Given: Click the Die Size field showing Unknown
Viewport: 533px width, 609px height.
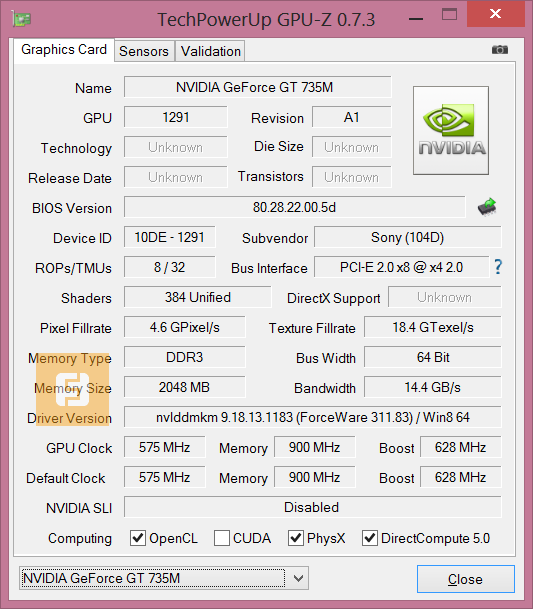Looking at the screenshot, I should [352, 147].
